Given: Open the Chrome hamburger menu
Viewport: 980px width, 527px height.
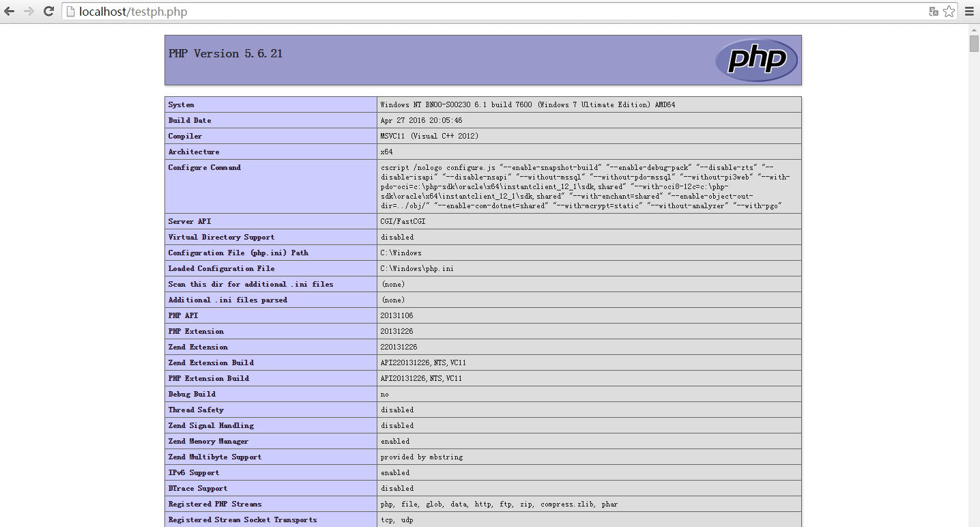Looking at the screenshot, I should pos(969,12).
